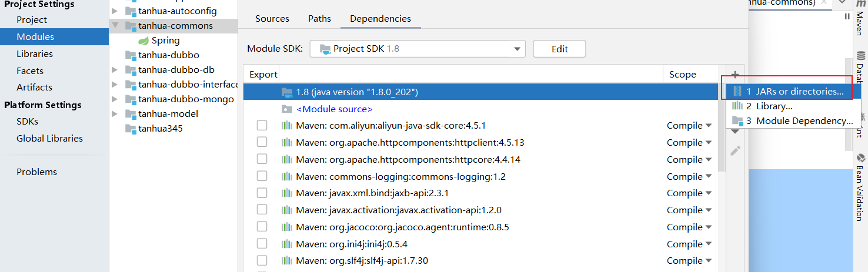Click the slf4j-api library bar icon

(287, 261)
